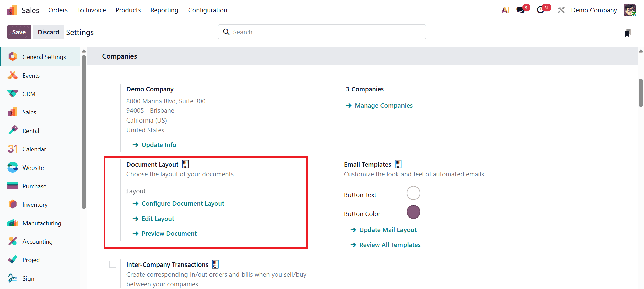Click the developer tools wrench icon
This screenshot has height=289, width=644.
(x=561, y=10)
